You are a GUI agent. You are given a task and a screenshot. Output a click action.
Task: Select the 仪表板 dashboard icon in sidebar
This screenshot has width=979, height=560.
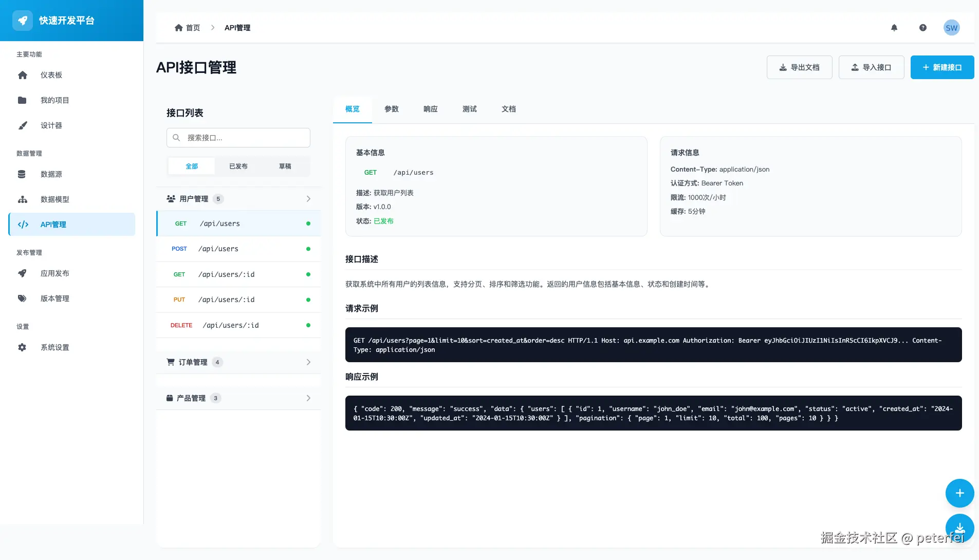[x=23, y=74]
